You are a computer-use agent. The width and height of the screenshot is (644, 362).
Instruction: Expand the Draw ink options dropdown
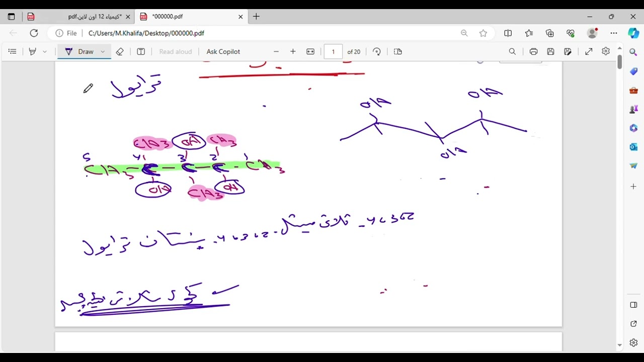pyautogui.click(x=103, y=51)
